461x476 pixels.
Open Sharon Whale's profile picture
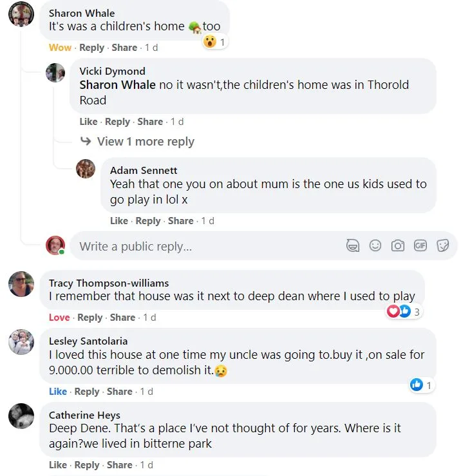21,14
